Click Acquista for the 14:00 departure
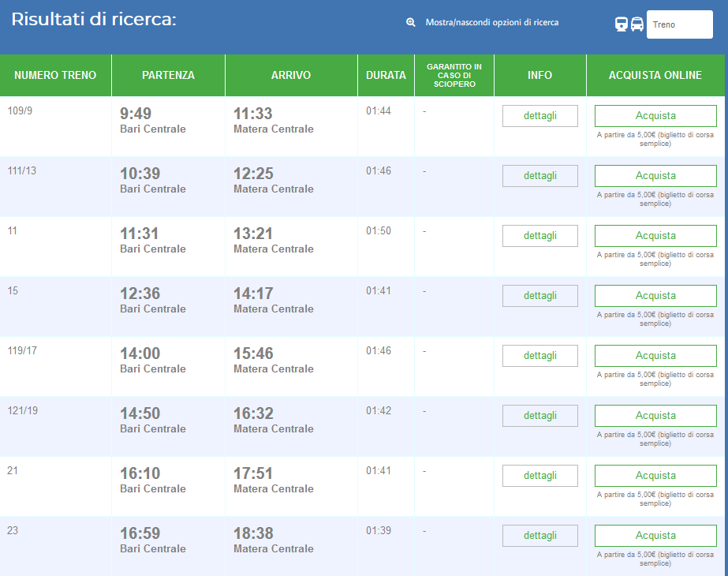The width and height of the screenshot is (728, 576). coord(655,355)
